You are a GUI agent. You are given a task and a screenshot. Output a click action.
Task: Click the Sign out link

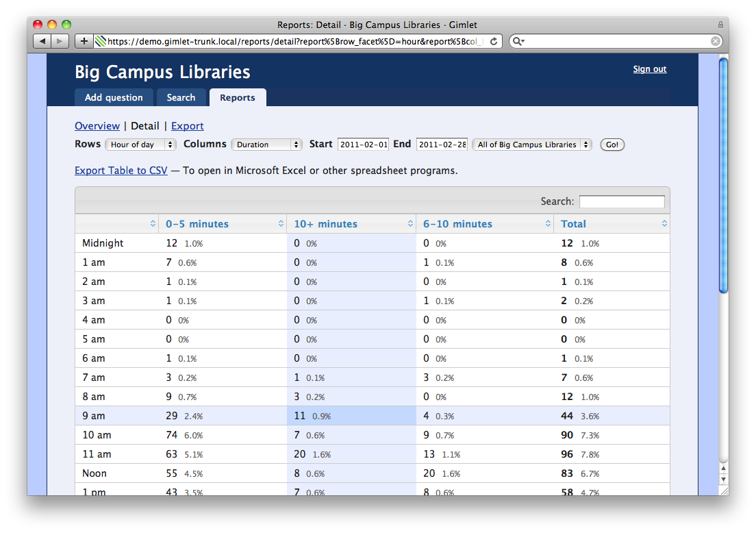tap(649, 69)
